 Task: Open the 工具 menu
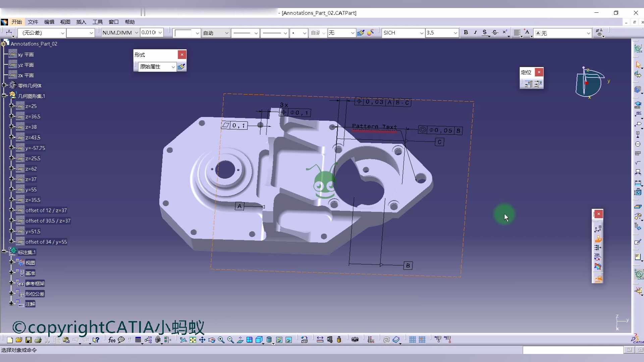98,22
